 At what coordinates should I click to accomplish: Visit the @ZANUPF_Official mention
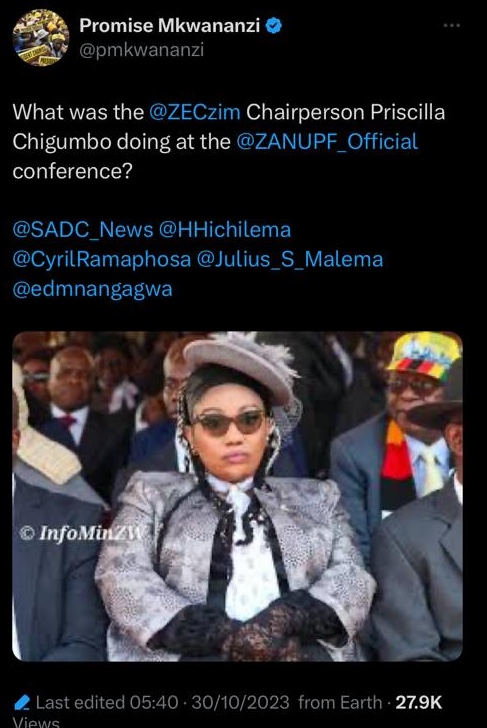click(327, 142)
